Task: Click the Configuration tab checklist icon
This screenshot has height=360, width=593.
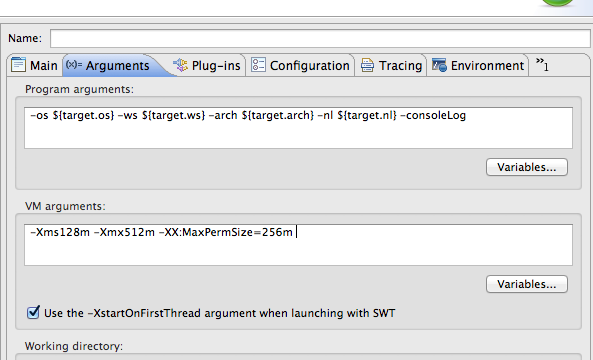Action: [x=258, y=65]
